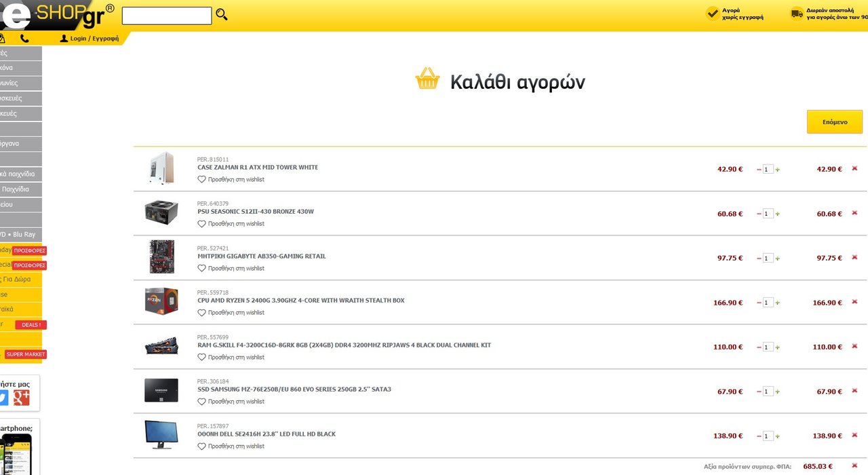Open the SUPER MARKET sidebar item
868x475 pixels.
click(26, 354)
